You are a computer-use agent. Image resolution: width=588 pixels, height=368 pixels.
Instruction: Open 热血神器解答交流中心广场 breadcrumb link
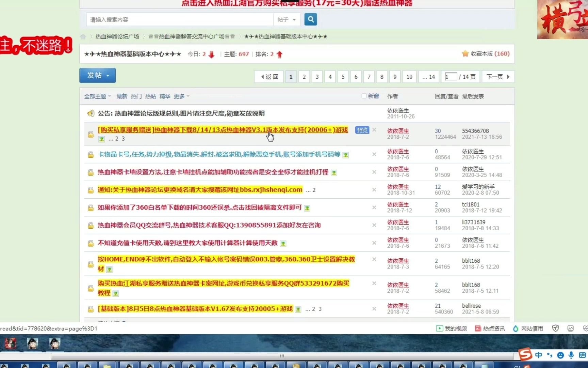(192, 36)
